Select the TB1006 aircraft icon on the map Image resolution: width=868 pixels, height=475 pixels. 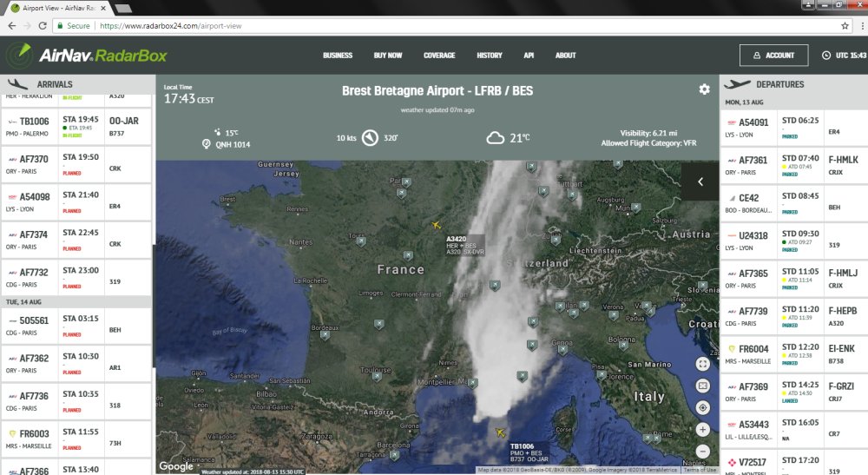pos(500,432)
